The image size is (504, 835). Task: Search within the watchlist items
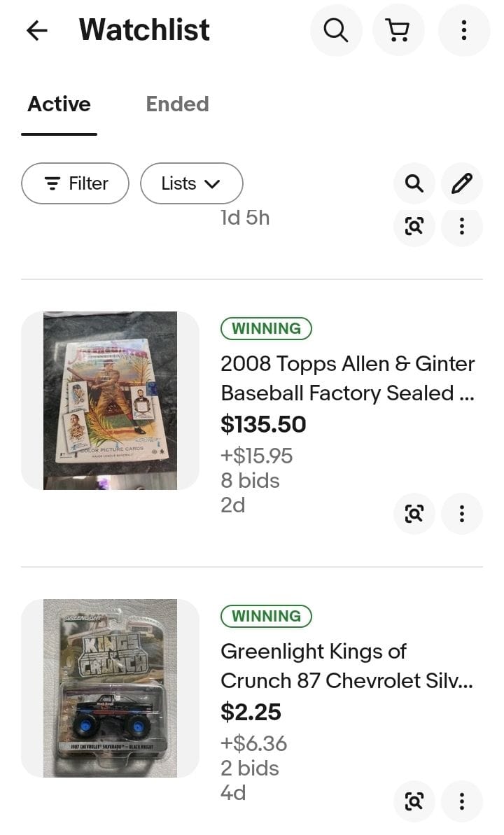[x=414, y=184]
